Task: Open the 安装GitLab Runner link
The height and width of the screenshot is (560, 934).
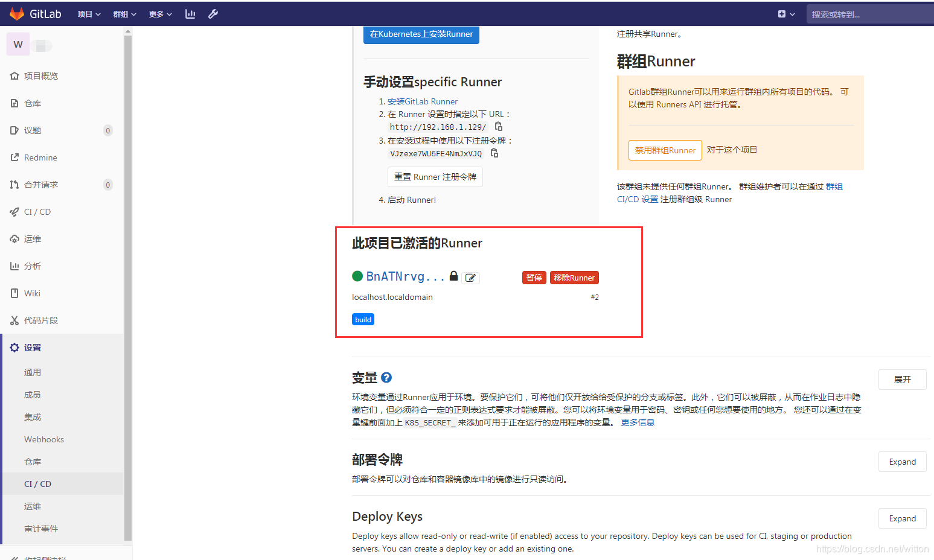Action: (423, 101)
